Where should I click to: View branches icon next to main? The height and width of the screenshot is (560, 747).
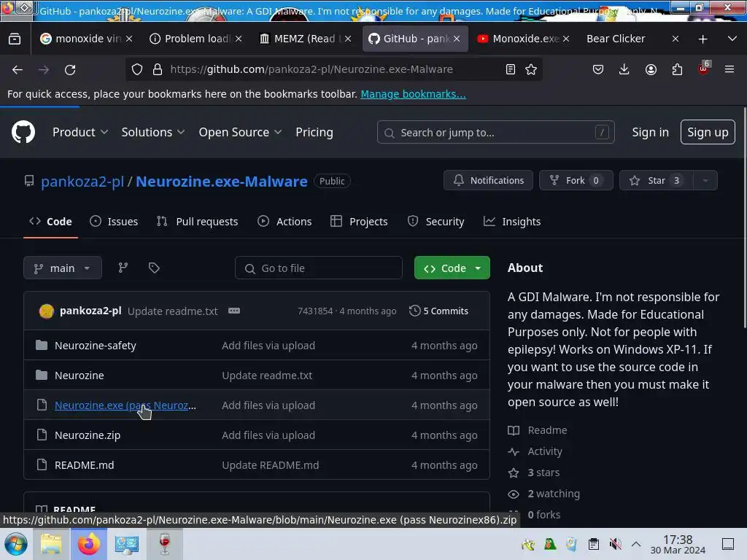pos(123,268)
